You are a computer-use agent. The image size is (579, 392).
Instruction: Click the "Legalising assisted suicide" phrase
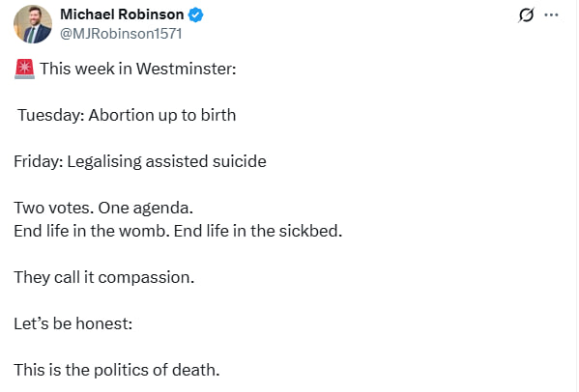(x=166, y=162)
